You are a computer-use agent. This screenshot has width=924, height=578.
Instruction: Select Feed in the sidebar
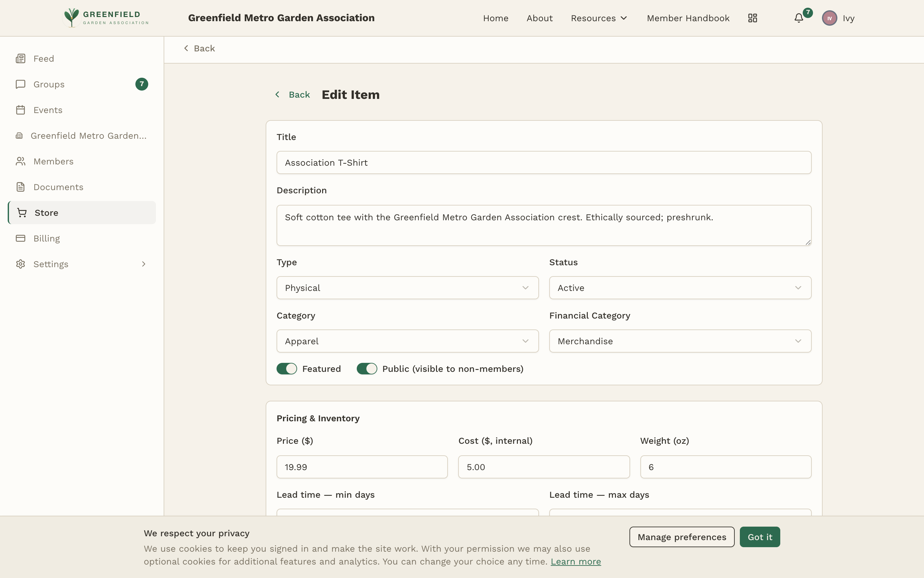tap(82, 58)
